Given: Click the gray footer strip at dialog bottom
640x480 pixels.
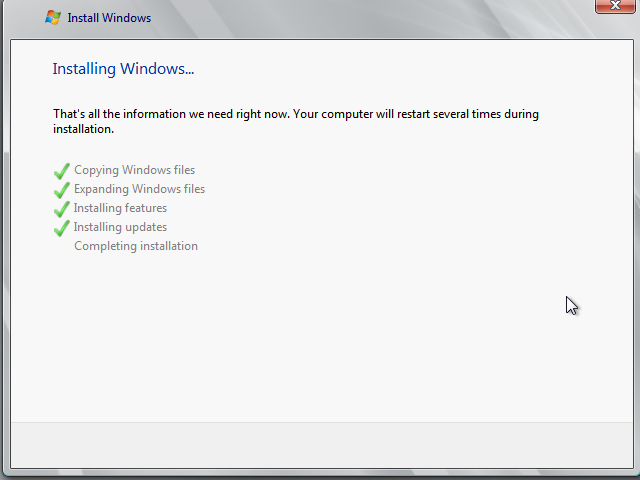Looking at the screenshot, I should tap(320, 444).
